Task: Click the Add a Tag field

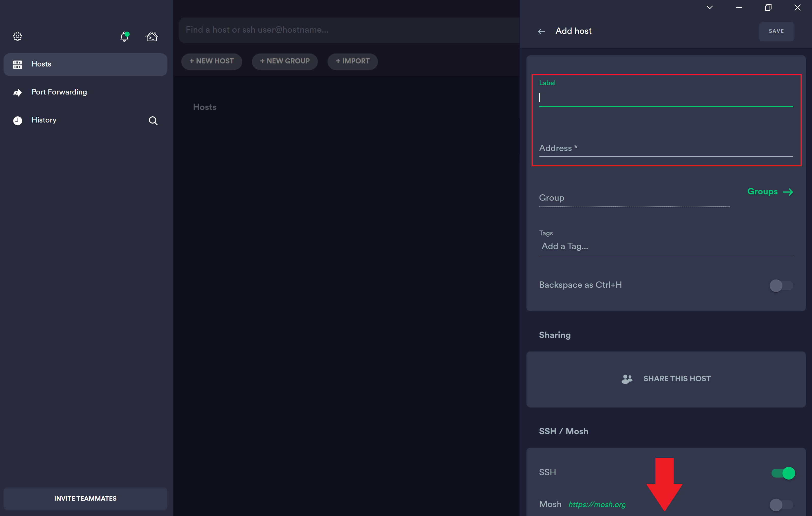Action: [x=666, y=246]
